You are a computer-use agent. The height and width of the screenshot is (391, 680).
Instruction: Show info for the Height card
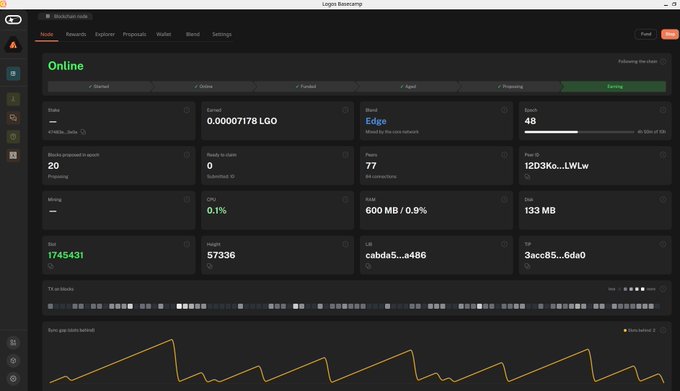[x=345, y=244]
